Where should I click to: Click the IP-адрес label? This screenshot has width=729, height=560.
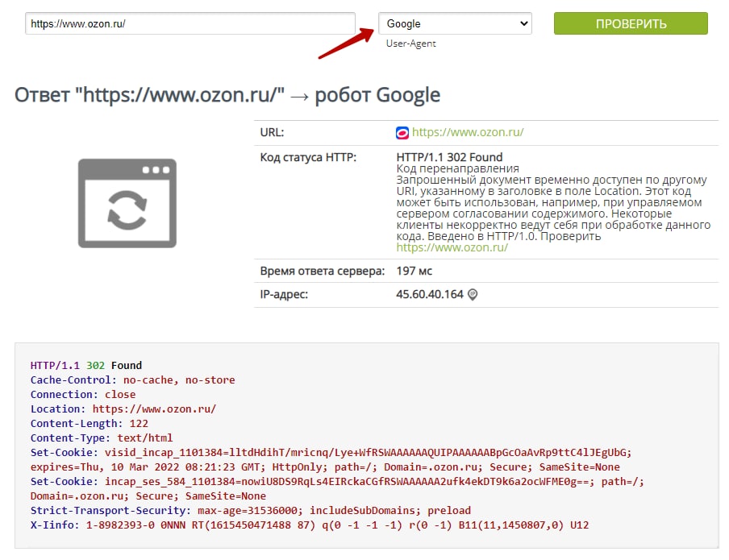(284, 295)
